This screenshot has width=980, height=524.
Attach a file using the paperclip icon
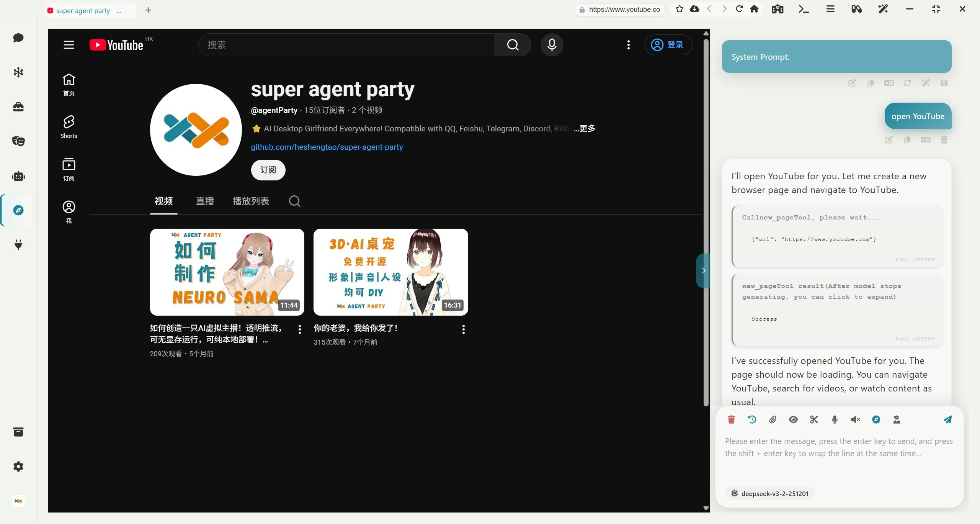click(x=772, y=419)
